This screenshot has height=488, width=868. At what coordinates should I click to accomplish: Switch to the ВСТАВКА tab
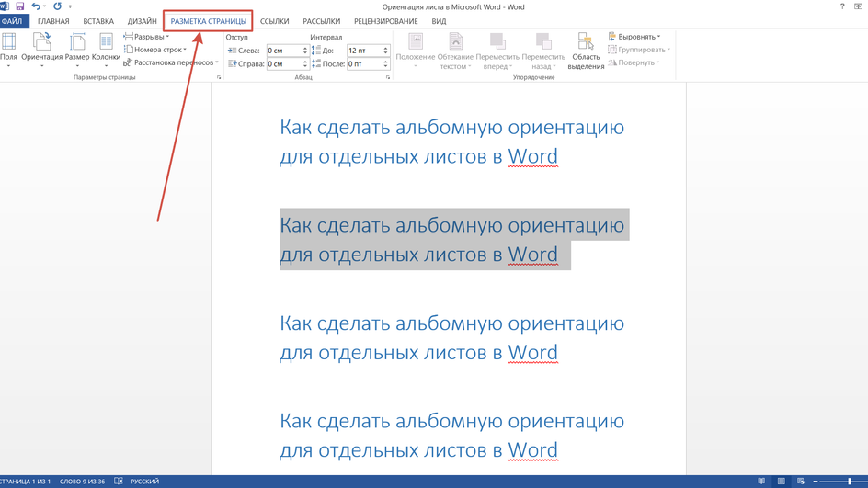point(98,21)
